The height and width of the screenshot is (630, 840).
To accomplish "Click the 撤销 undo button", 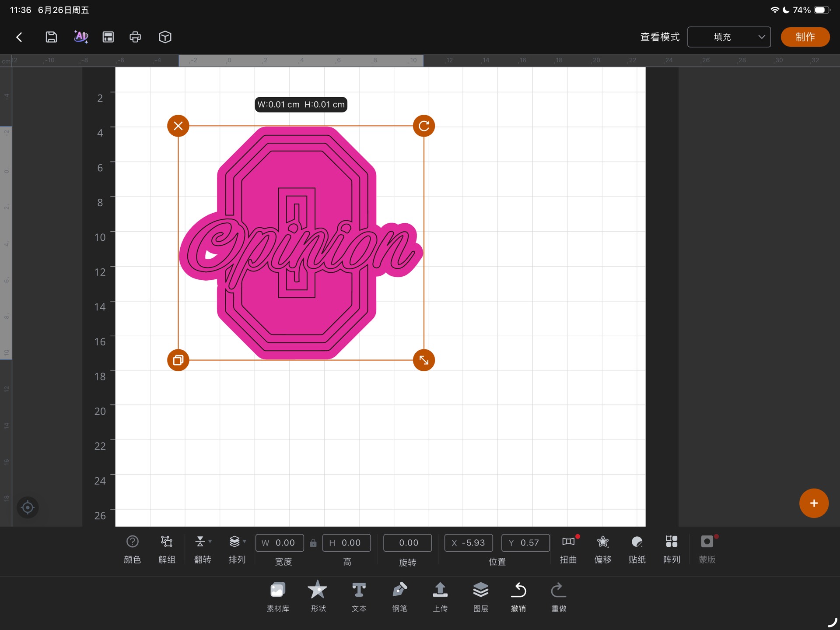I will tap(518, 597).
